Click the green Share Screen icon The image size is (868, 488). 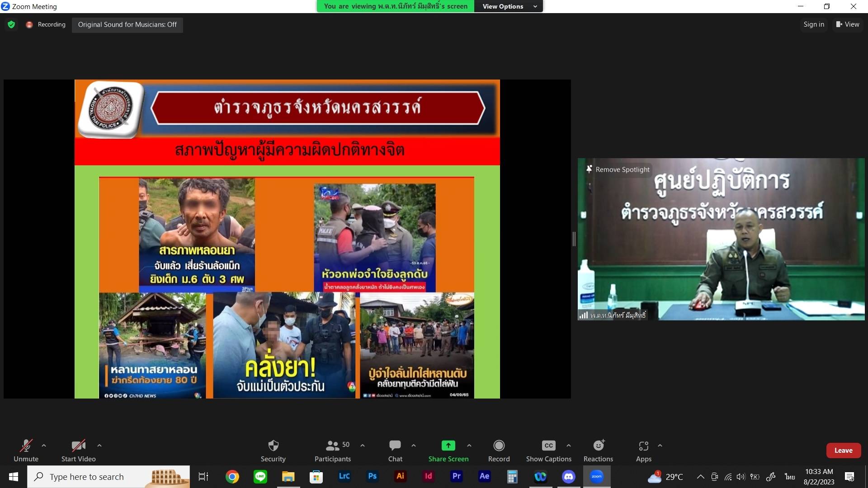[448, 446]
